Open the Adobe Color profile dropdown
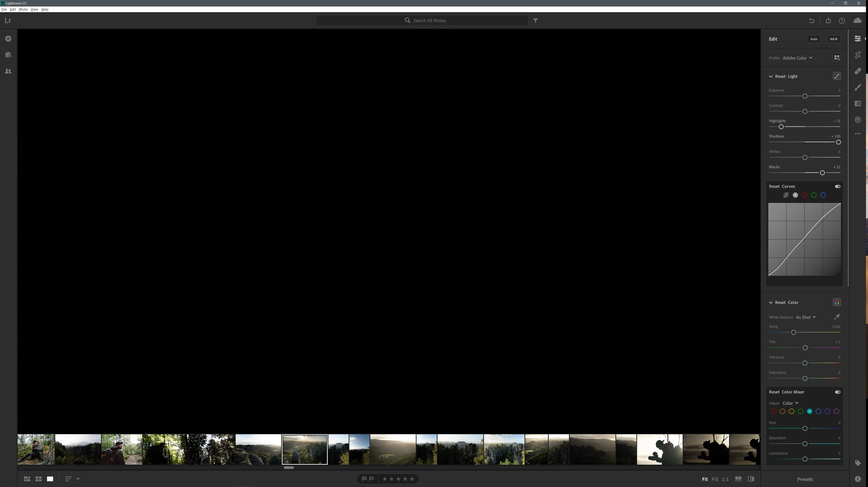The image size is (868, 487). pyautogui.click(x=797, y=58)
